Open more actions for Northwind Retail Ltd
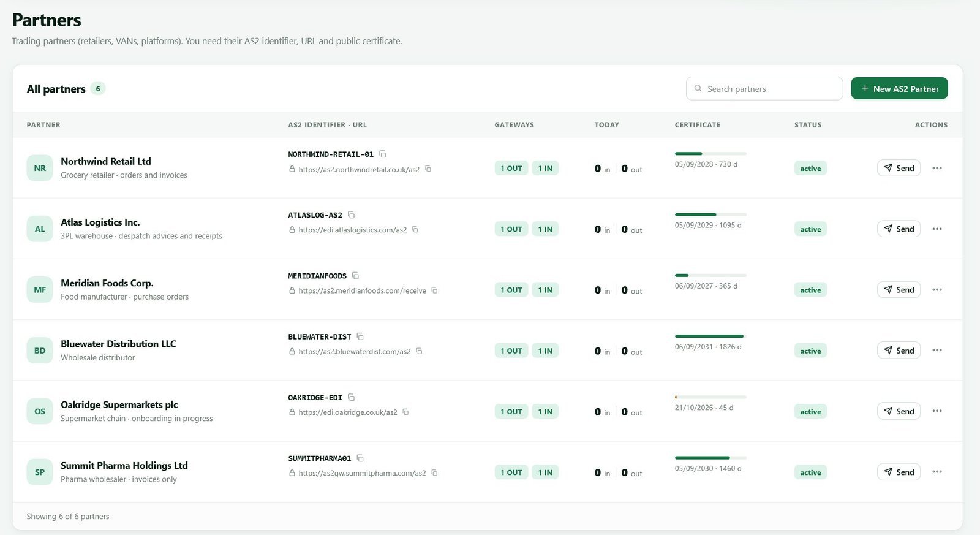Image resolution: width=980 pixels, height=535 pixels. click(x=937, y=168)
